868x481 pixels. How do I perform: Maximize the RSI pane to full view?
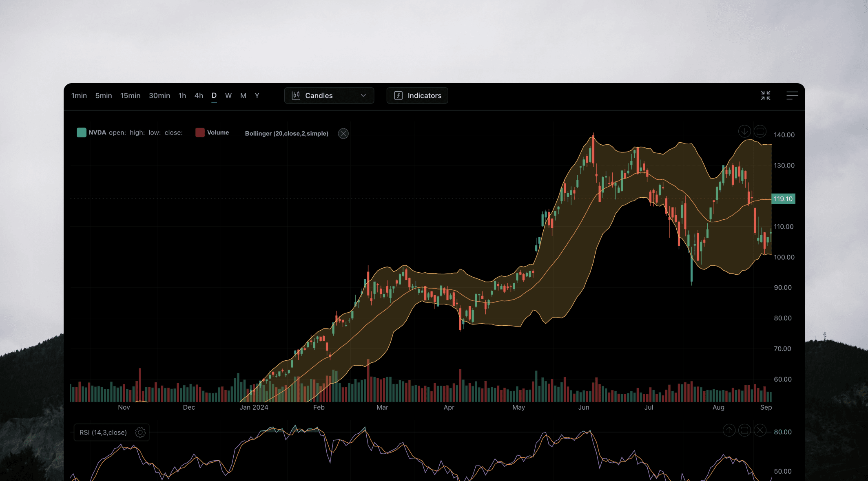tap(744, 430)
